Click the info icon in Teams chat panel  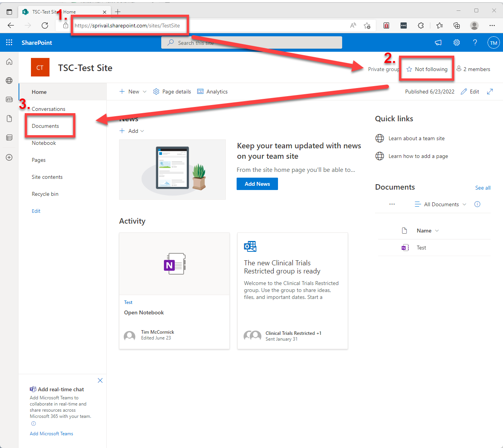point(34,424)
